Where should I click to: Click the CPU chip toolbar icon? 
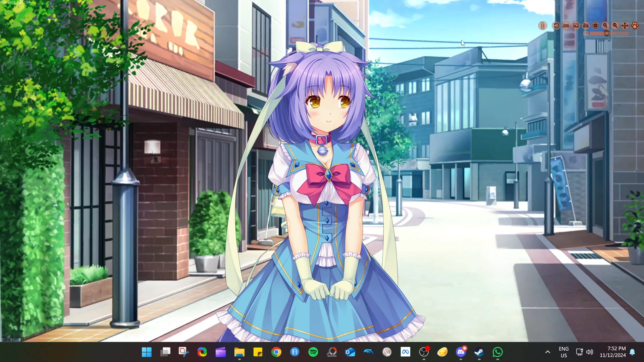coord(596,26)
